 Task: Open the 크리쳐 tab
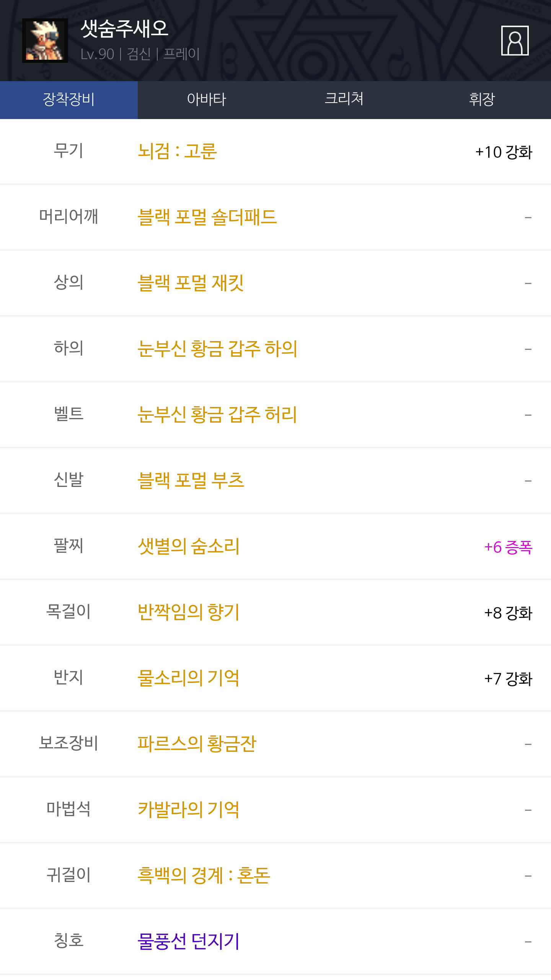pyautogui.click(x=344, y=100)
